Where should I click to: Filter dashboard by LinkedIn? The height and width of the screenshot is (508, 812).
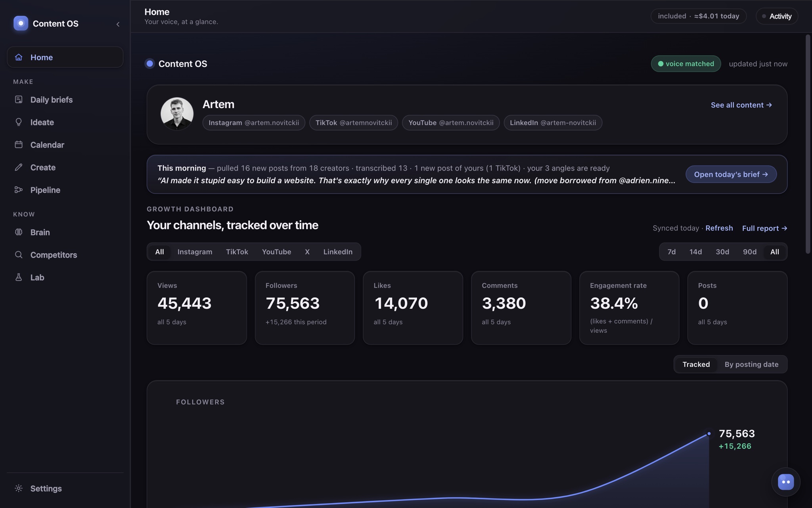click(x=338, y=252)
